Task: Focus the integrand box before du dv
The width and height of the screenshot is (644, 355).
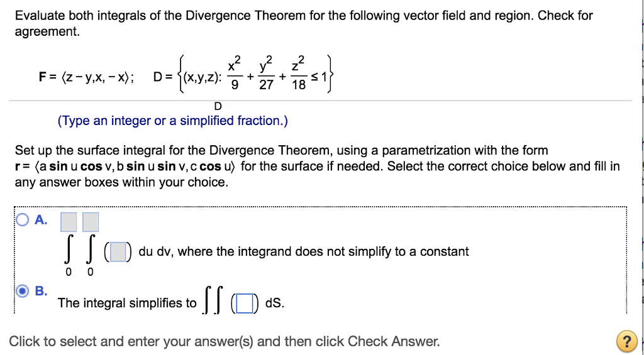Action: coord(118,251)
